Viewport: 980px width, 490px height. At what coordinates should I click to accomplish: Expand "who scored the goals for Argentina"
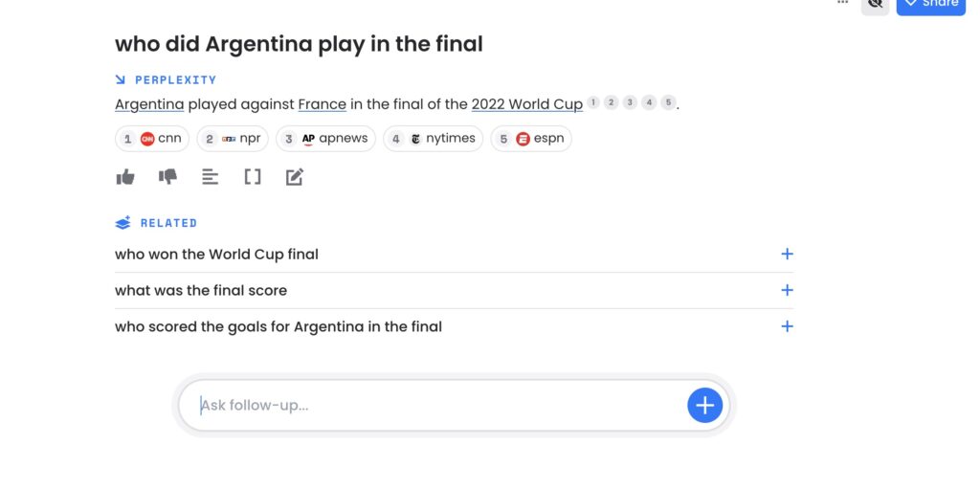(454, 327)
